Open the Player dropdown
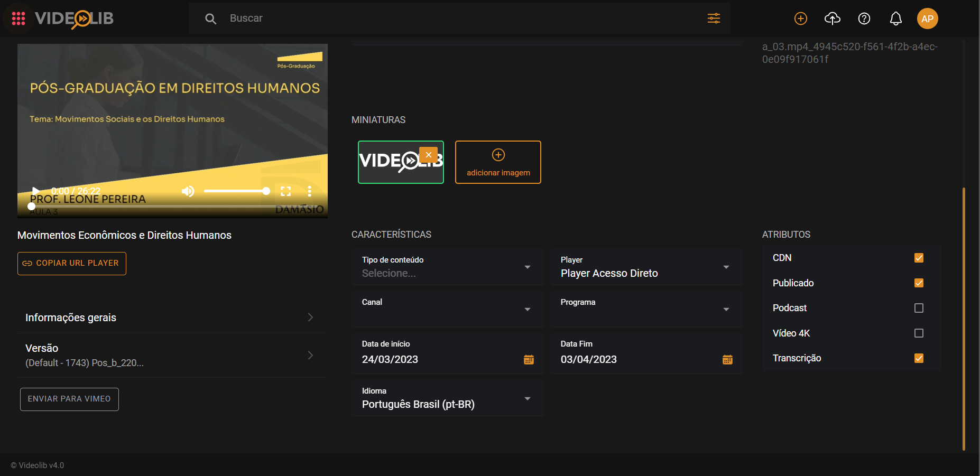 point(646,267)
